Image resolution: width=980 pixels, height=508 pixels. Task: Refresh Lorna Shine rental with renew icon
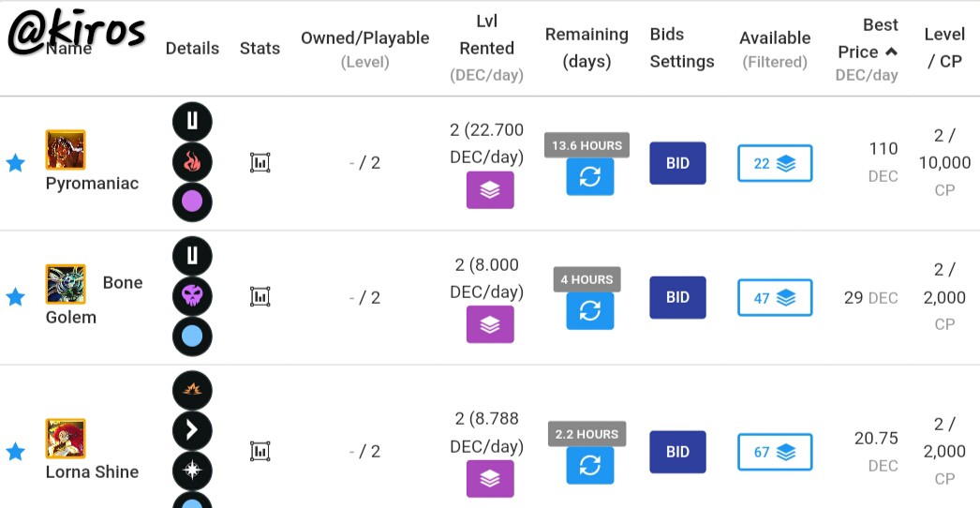tap(590, 466)
